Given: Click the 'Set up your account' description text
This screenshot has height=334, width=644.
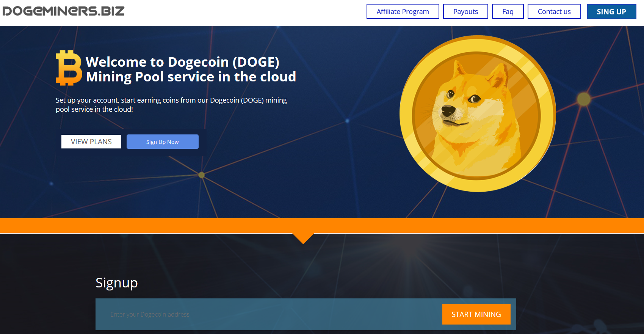Looking at the screenshot, I should pos(171,105).
